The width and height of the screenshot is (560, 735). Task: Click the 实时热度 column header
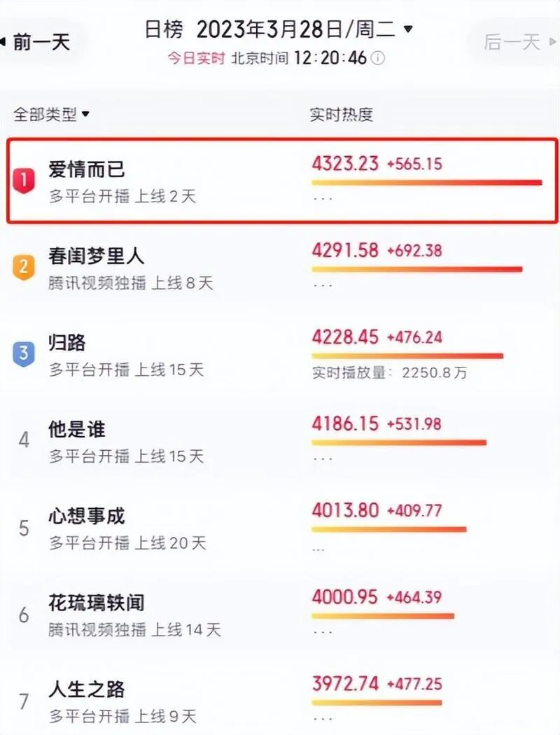(x=341, y=114)
